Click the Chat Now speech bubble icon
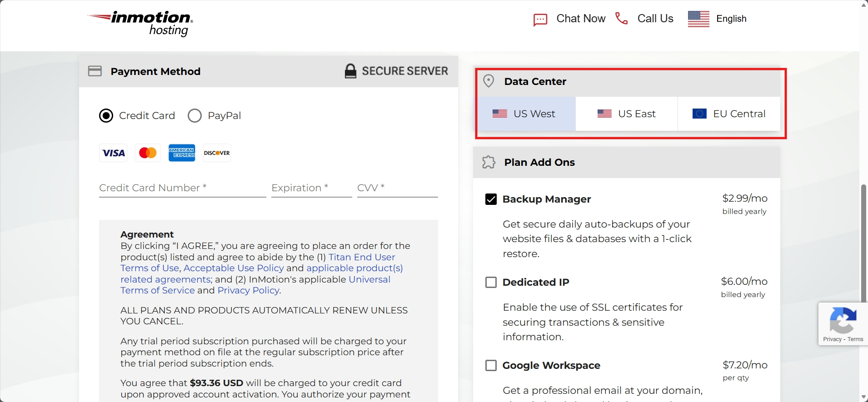 pos(540,20)
